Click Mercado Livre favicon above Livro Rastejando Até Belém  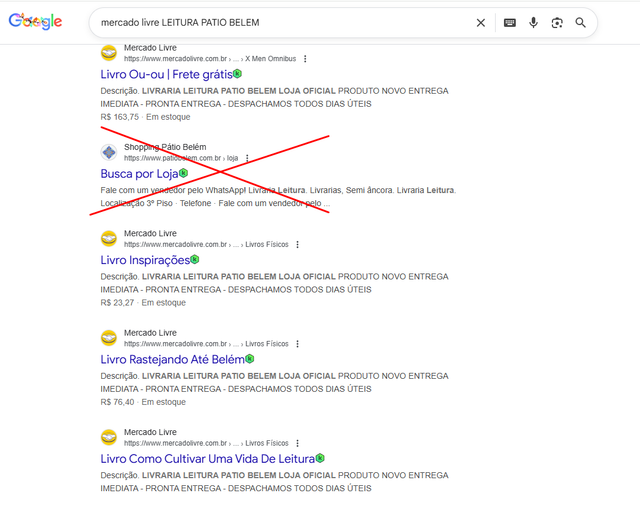pyautogui.click(x=109, y=338)
